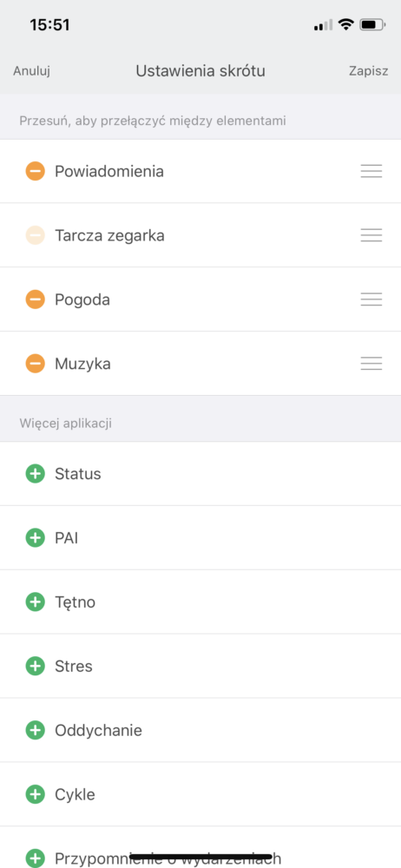Remove Pogoda using the orange minus icon
The height and width of the screenshot is (868, 401).
click(x=35, y=299)
